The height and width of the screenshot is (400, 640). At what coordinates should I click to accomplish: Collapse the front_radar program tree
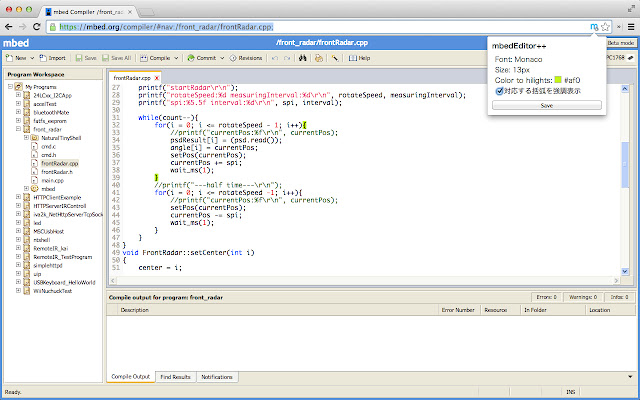tap(17, 129)
